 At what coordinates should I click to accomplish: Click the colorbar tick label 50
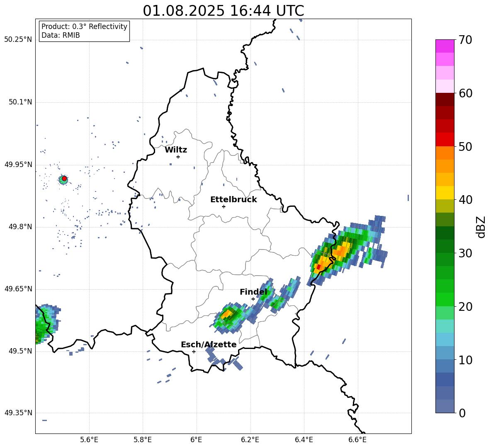click(x=465, y=146)
